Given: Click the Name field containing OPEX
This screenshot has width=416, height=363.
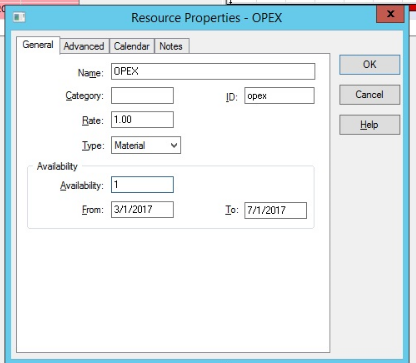Looking at the screenshot, I should [x=213, y=71].
